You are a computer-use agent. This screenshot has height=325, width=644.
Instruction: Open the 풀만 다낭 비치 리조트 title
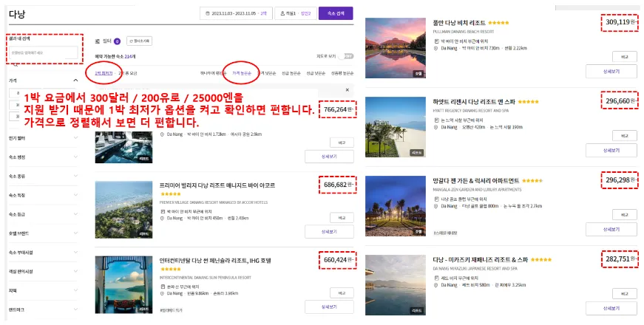point(459,23)
